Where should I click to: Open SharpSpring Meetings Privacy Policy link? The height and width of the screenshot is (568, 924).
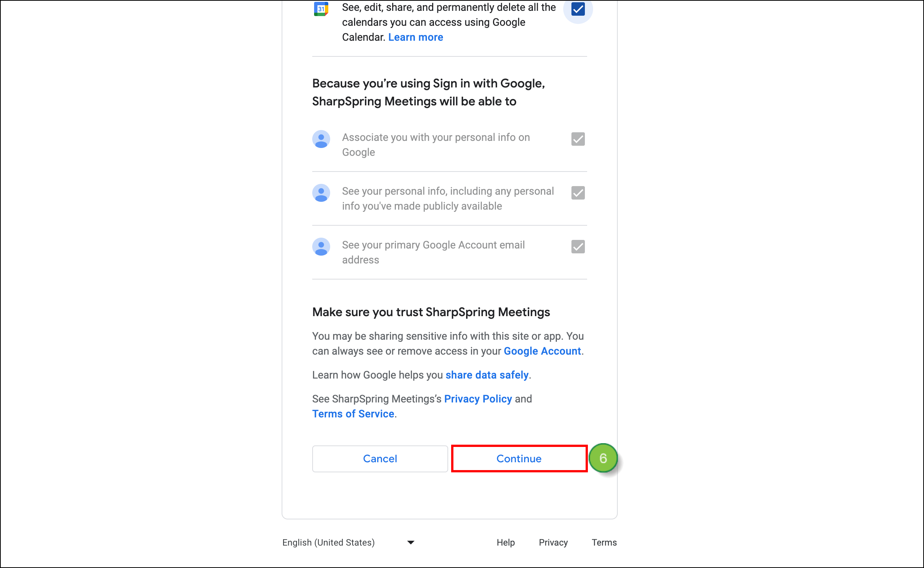click(x=478, y=399)
